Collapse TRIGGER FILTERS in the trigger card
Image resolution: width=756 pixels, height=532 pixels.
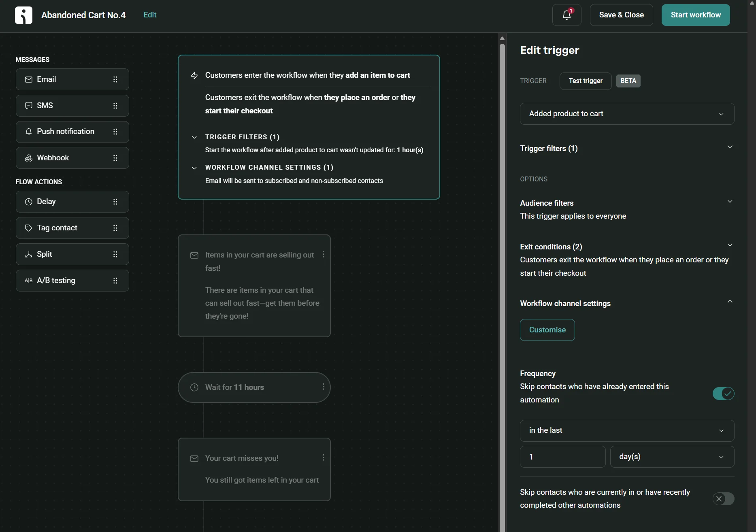(x=194, y=137)
